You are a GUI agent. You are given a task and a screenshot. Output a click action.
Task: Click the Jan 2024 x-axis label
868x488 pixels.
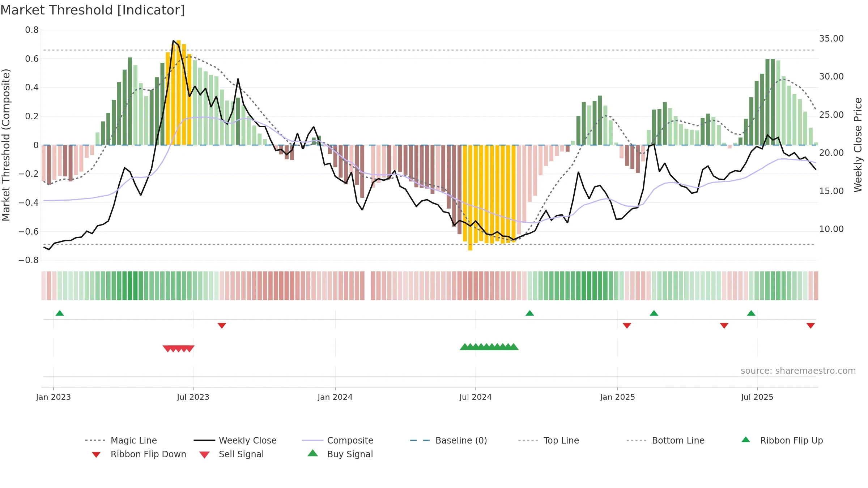(335, 397)
